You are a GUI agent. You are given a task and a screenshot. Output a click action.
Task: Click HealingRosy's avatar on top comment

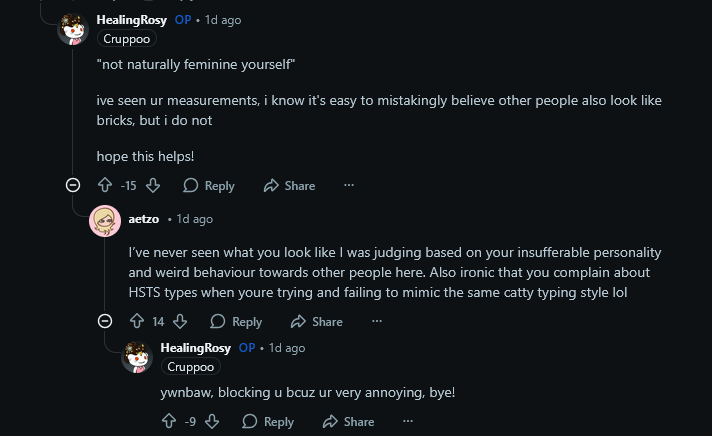click(x=73, y=28)
